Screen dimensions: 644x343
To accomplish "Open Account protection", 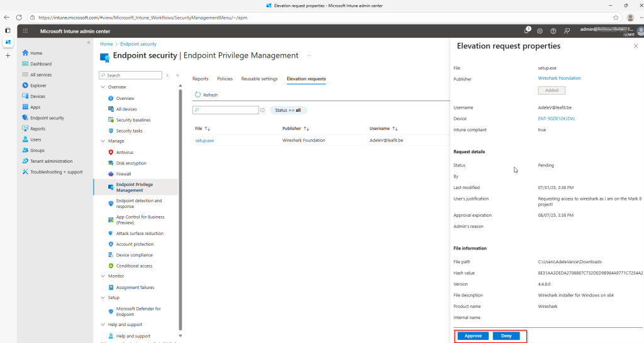I will [x=135, y=244].
